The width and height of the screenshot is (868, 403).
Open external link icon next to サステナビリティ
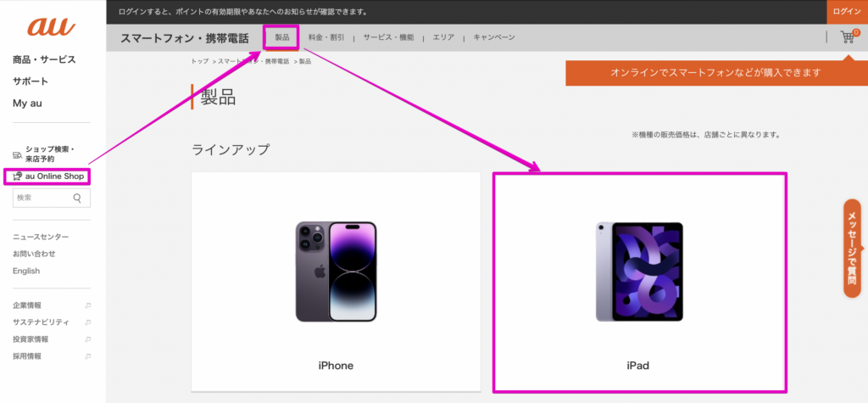click(x=87, y=322)
